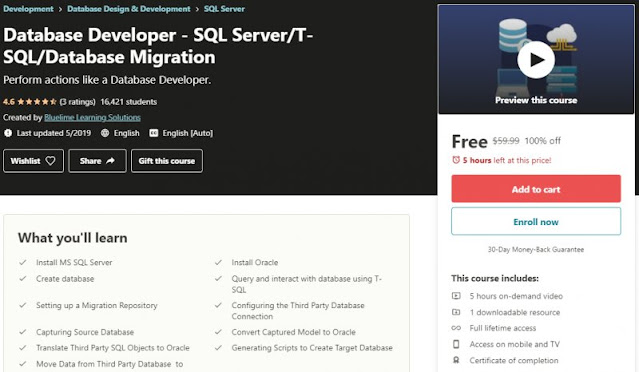Click 'Translate Third Party SQL Objects to Oracle'

[x=113, y=348]
